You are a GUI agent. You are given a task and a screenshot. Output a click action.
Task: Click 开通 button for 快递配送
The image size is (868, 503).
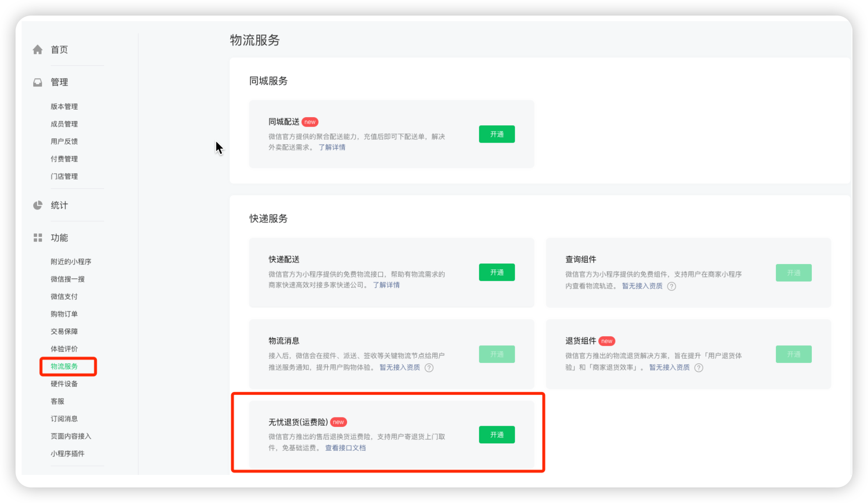click(497, 272)
